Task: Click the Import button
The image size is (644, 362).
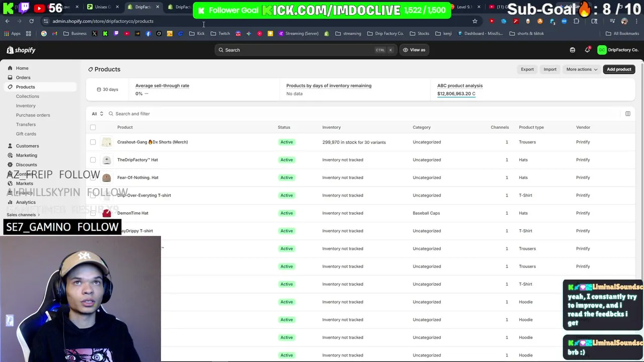Action: point(550,69)
